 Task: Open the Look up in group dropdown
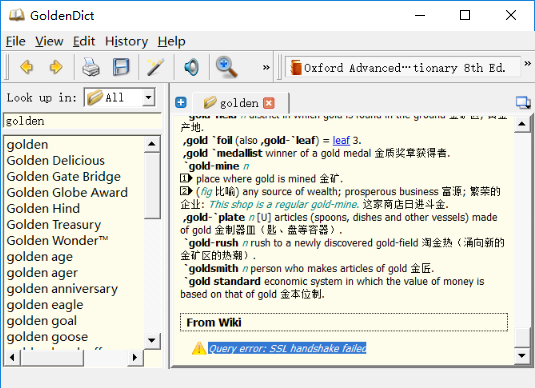(120, 97)
